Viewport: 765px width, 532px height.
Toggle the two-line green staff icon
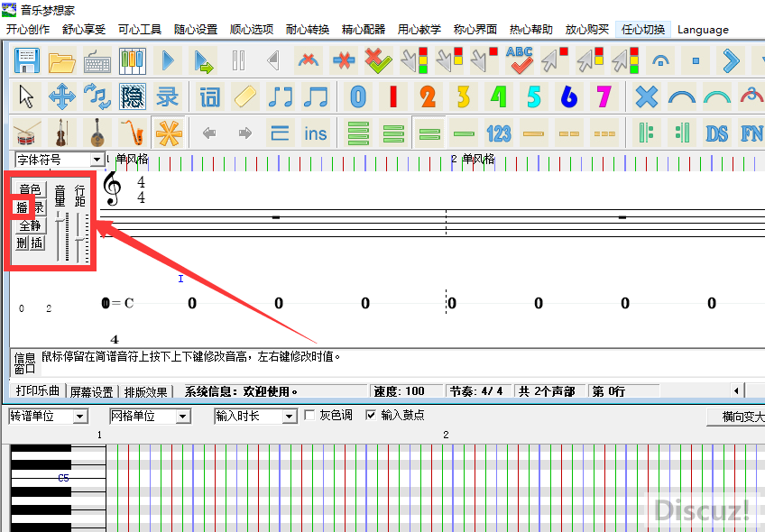click(429, 133)
